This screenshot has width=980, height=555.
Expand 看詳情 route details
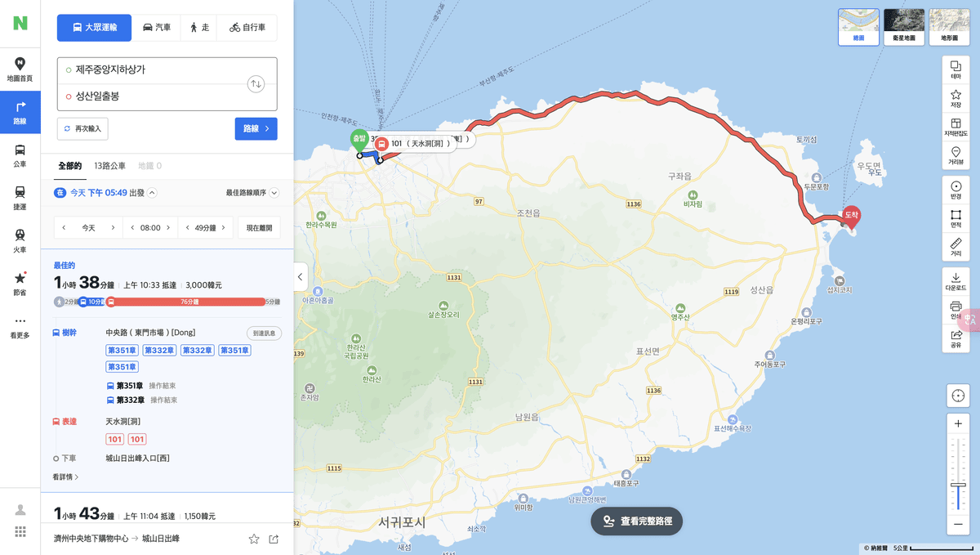(x=66, y=477)
